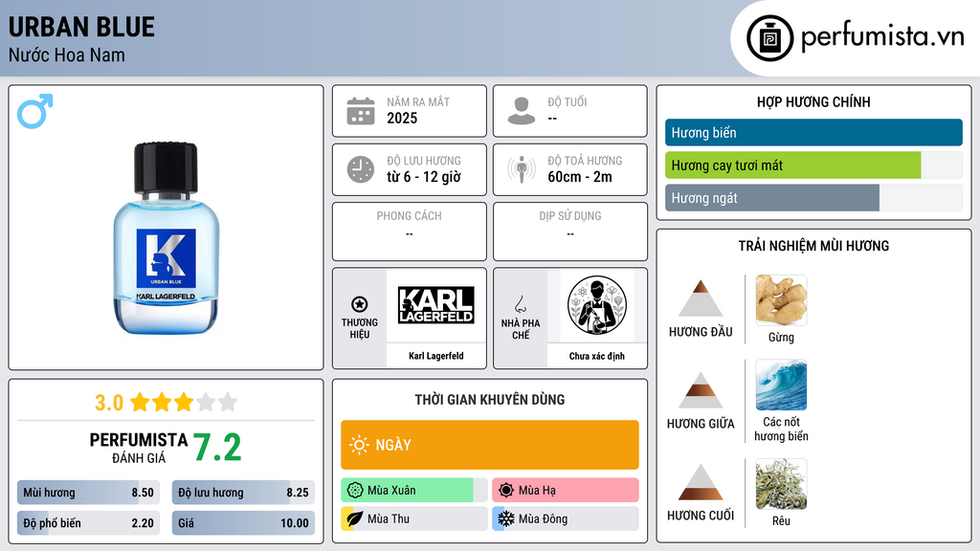Click the perfumista.vn bottle logo icon
This screenshot has width=980, height=551.
coord(769,38)
